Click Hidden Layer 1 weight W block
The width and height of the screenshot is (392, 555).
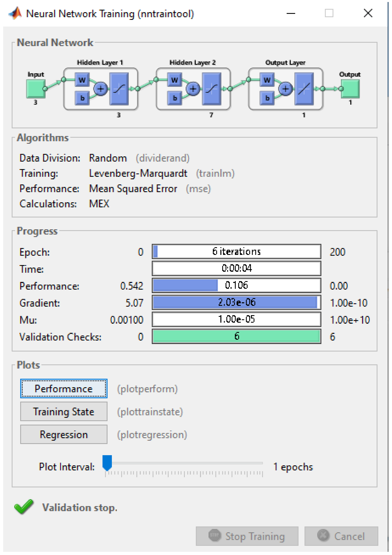(82, 80)
